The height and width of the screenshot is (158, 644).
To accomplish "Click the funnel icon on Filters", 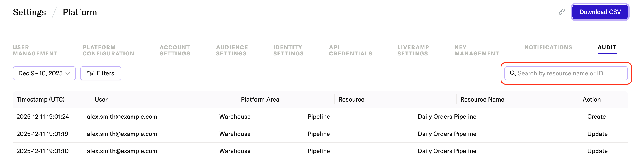I will tap(91, 73).
